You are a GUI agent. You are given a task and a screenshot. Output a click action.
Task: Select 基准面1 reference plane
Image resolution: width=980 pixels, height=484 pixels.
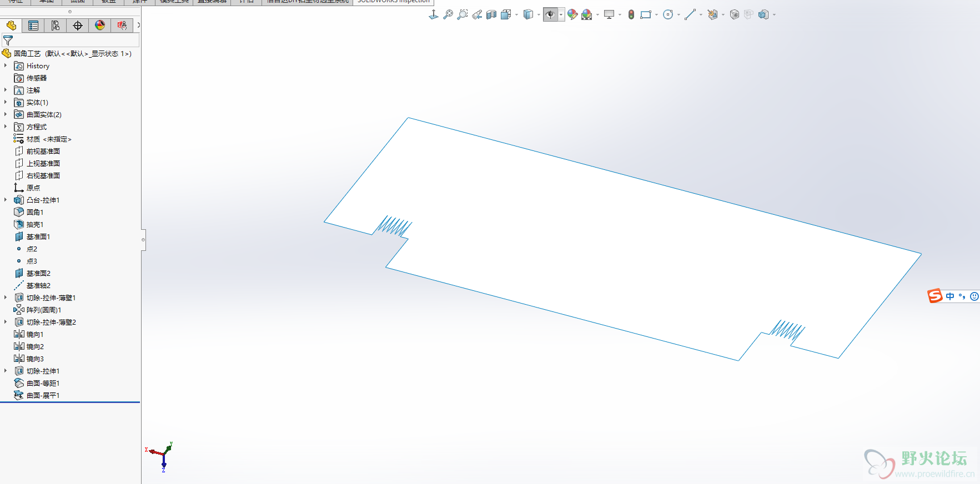[32, 236]
